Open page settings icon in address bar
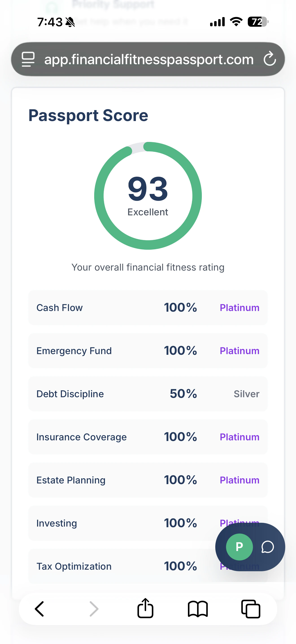Image resolution: width=296 pixels, height=644 pixels. point(28,59)
